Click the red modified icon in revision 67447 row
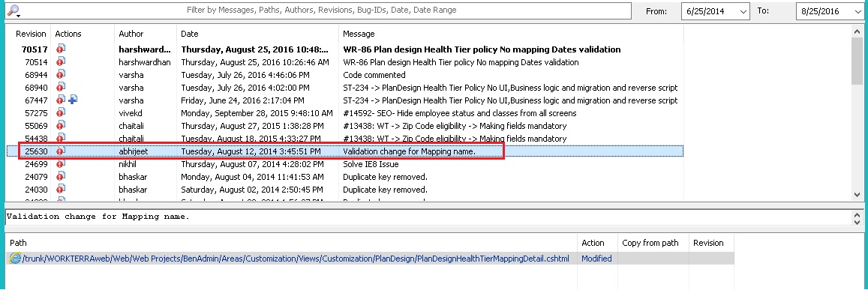 61,100
